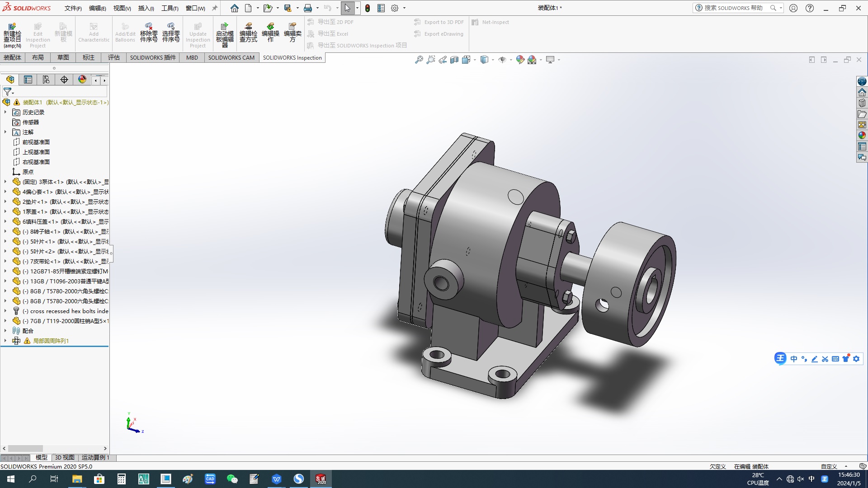The width and height of the screenshot is (868, 488).
Task: Click the Select cursor tool
Action: (347, 8)
